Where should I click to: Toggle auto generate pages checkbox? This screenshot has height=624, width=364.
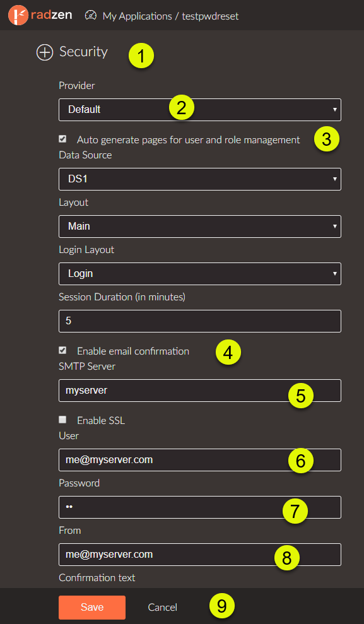[x=62, y=139]
